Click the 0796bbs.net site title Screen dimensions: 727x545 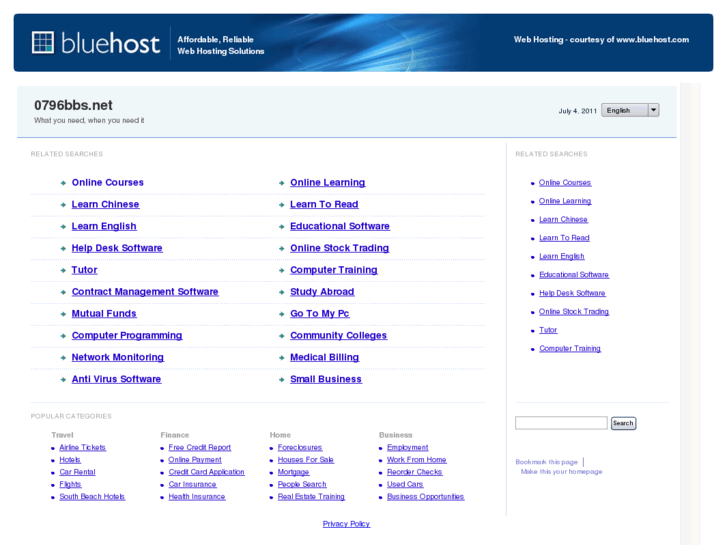(73, 105)
